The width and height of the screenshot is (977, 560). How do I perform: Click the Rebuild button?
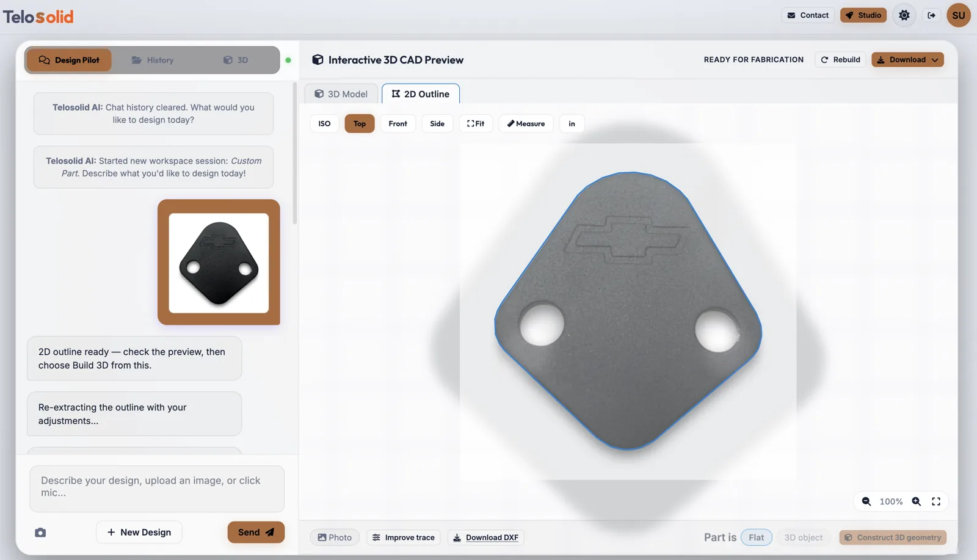840,60
